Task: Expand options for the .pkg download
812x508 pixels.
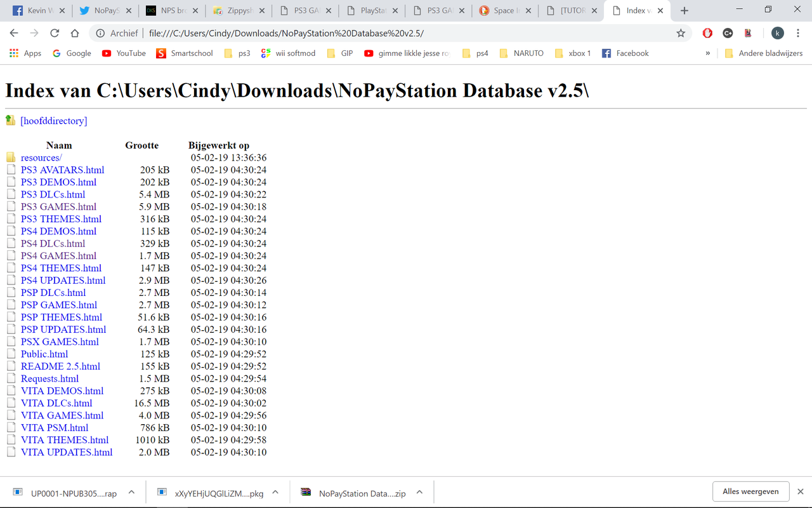Action: (x=275, y=492)
